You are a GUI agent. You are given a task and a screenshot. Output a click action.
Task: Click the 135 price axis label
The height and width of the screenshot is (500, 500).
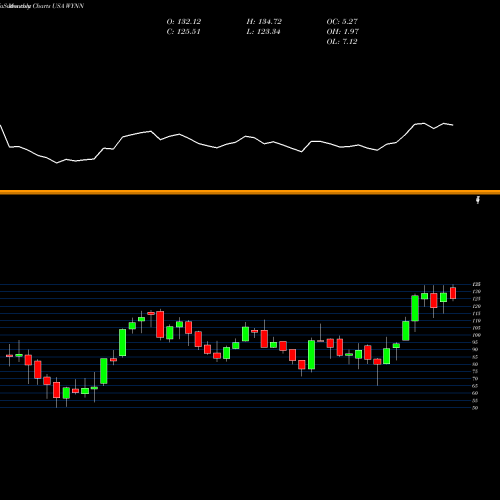[x=476, y=284]
